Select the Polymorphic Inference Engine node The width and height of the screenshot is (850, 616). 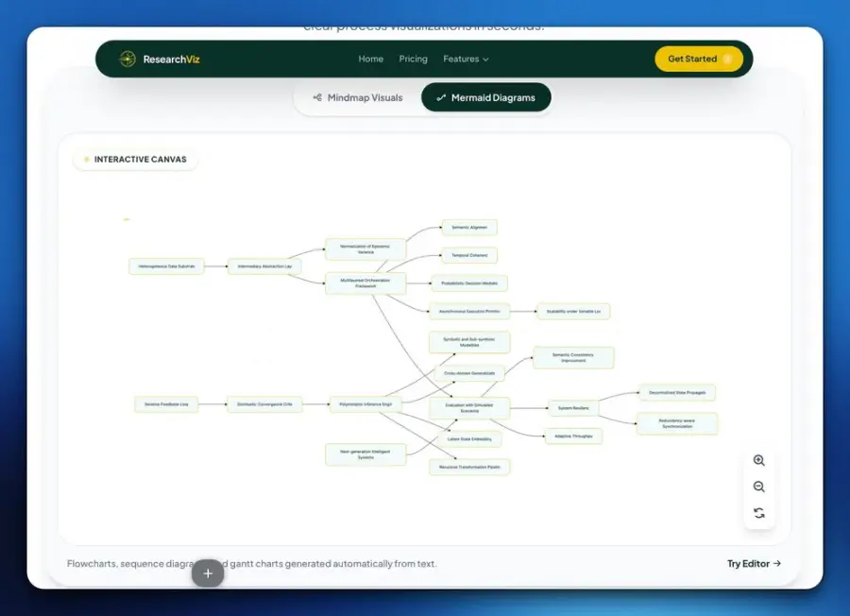click(365, 404)
